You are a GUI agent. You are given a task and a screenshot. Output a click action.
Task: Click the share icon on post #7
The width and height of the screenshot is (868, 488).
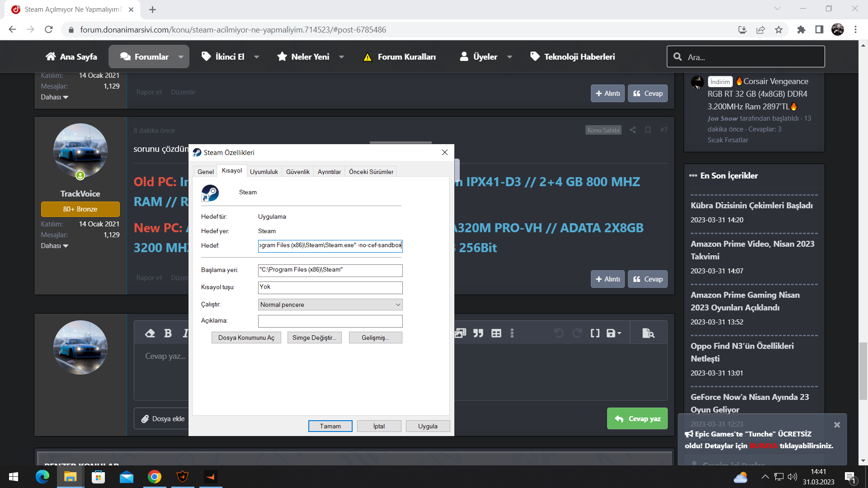click(x=632, y=130)
